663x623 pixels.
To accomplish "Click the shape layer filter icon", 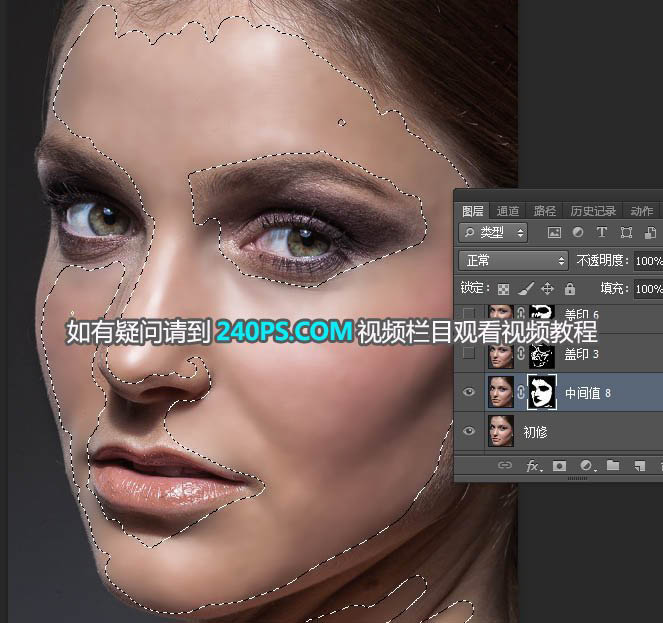I will pyautogui.click(x=626, y=233).
